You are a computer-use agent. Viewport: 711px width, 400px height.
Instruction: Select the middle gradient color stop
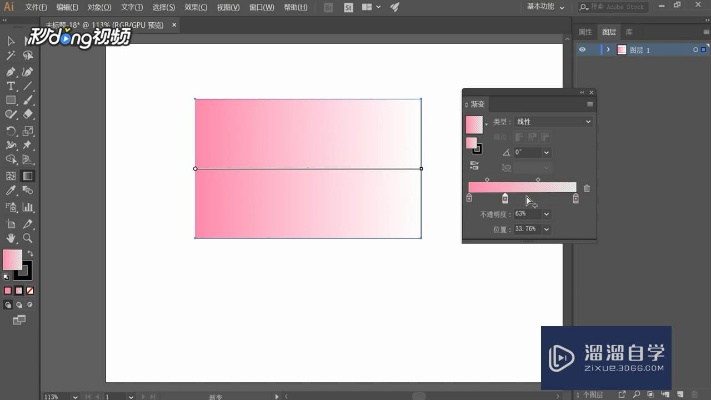point(505,198)
